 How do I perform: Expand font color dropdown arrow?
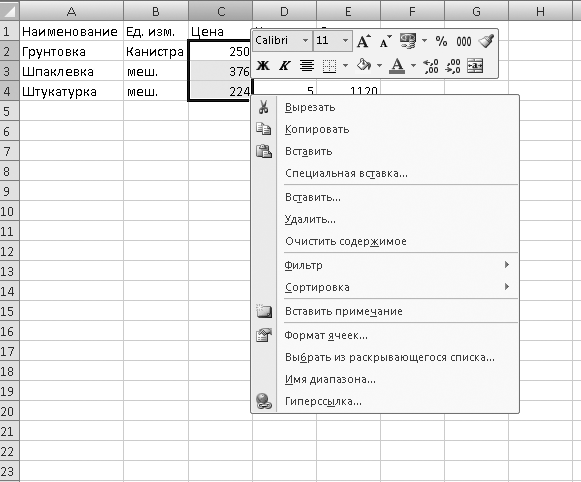(x=413, y=66)
